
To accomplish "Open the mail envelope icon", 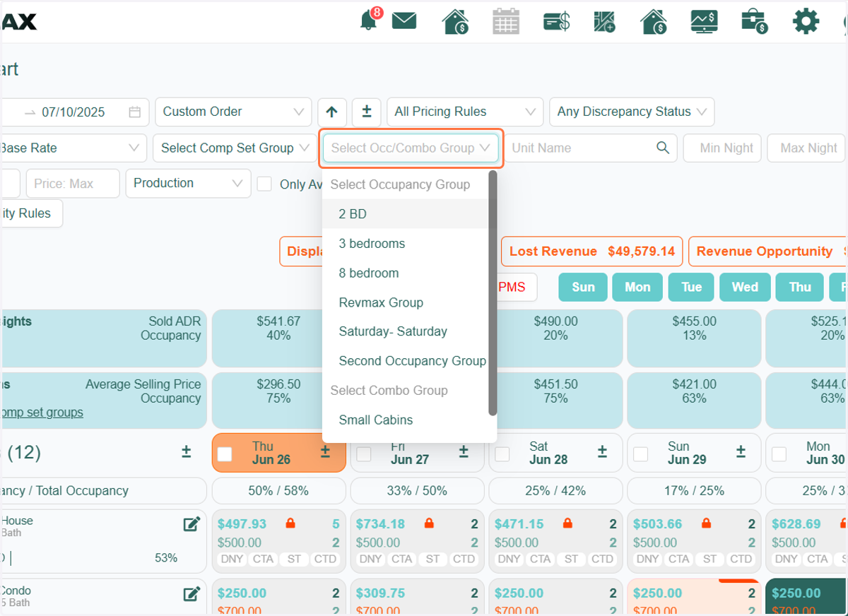I will point(404,21).
